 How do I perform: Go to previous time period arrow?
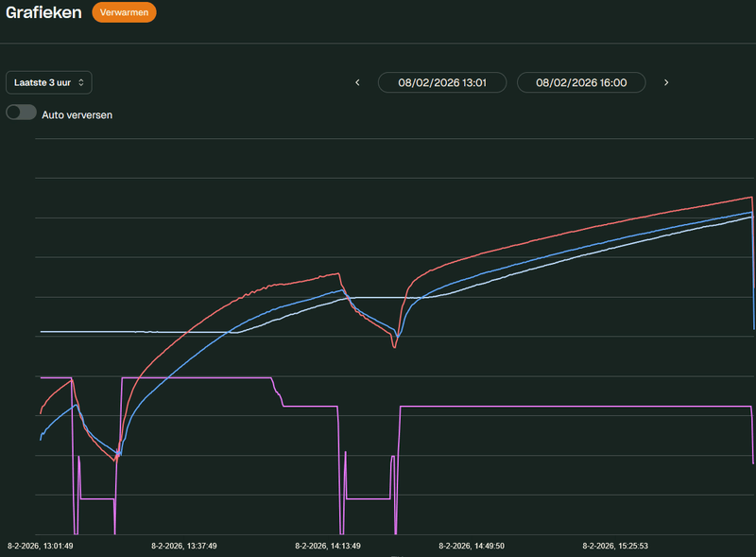[x=357, y=82]
